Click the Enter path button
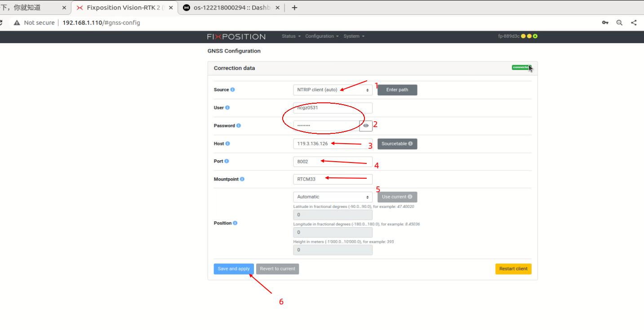This screenshot has width=644, height=330. tap(397, 90)
